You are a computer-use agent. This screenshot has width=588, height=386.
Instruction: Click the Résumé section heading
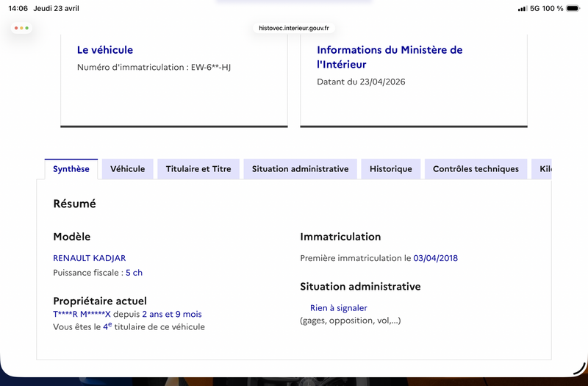[75, 204]
